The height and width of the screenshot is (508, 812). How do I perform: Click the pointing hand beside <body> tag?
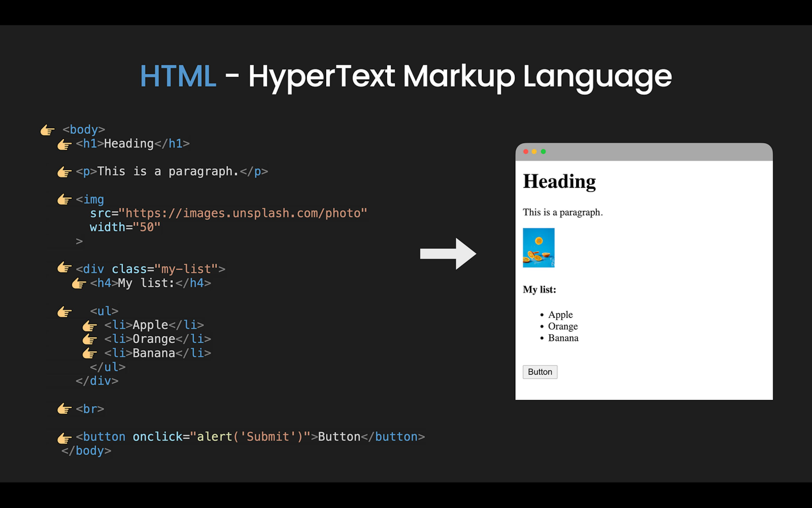coord(47,130)
